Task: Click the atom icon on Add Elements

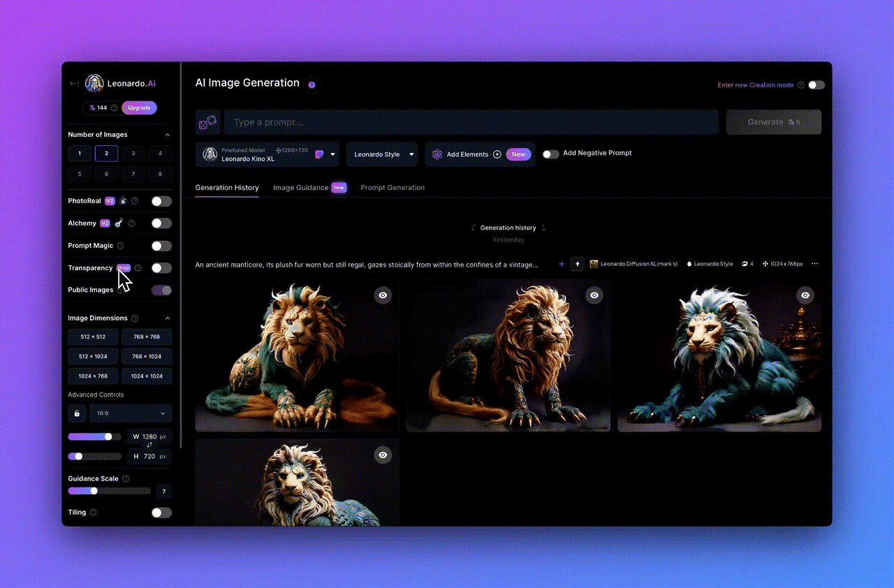Action: point(437,154)
